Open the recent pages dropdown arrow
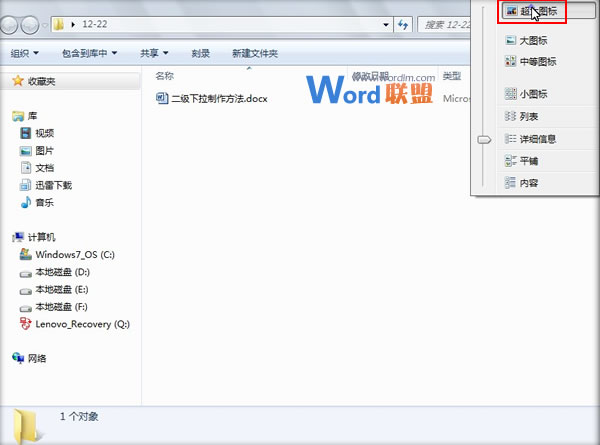600x445 pixels. [x=45, y=25]
